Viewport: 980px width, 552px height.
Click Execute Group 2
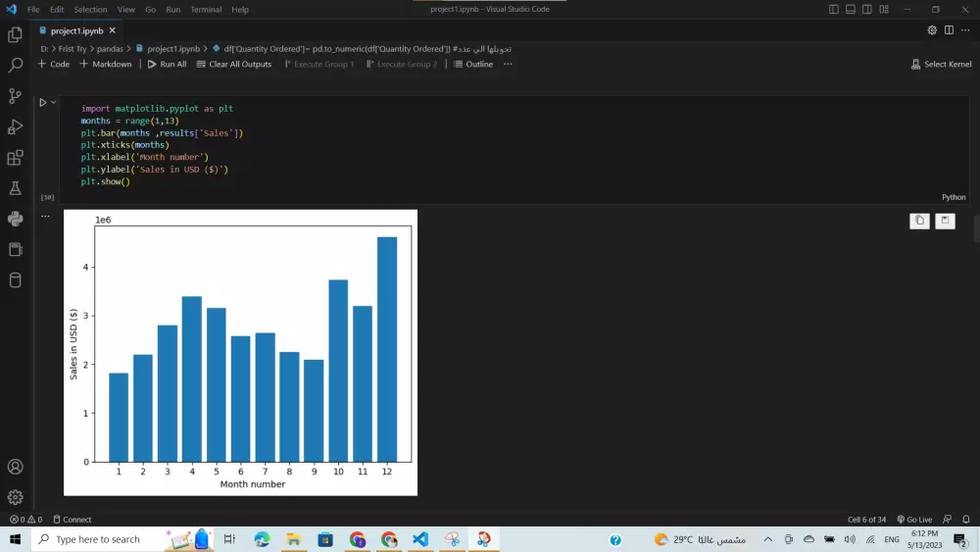tap(402, 64)
